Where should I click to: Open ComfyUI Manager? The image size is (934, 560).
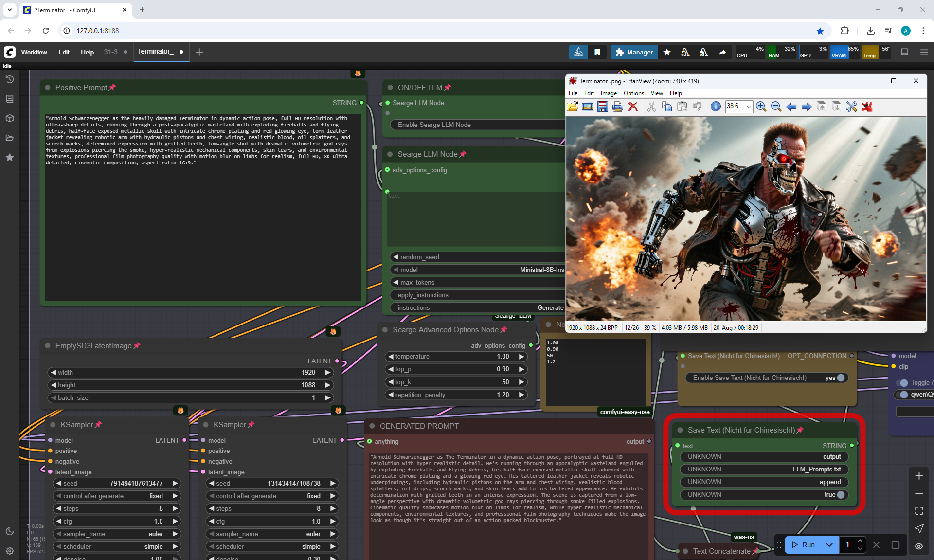[634, 52]
